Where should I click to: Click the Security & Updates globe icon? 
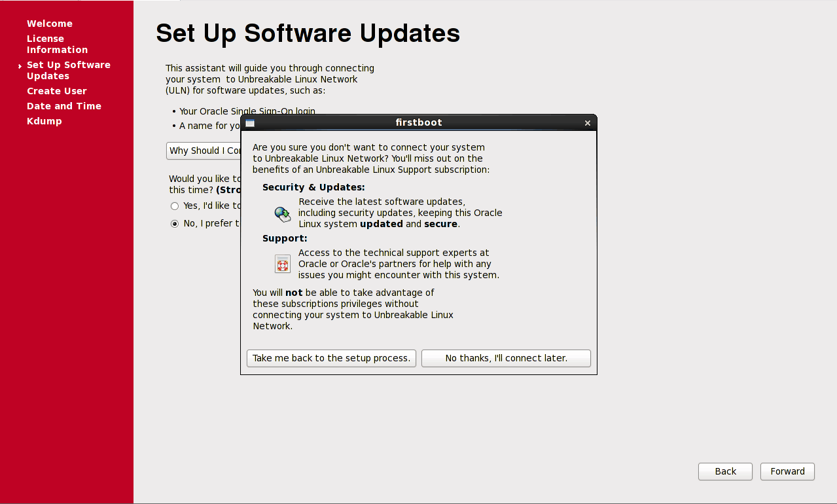coord(283,214)
